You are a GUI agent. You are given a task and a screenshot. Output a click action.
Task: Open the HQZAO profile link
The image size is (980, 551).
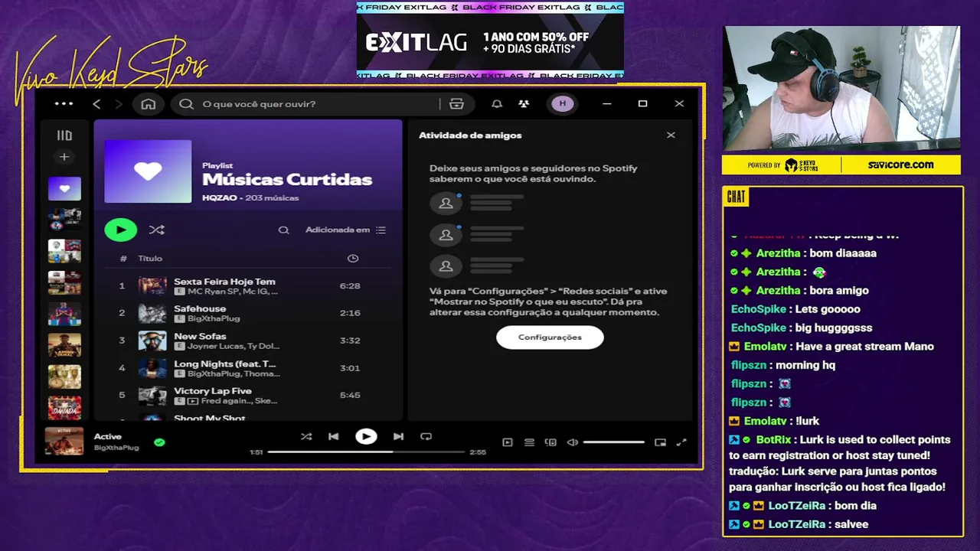tap(220, 198)
